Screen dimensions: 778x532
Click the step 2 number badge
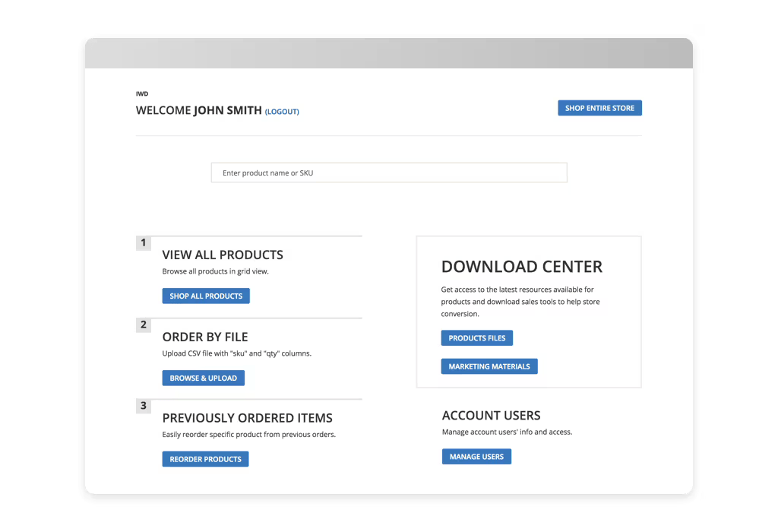(x=143, y=325)
